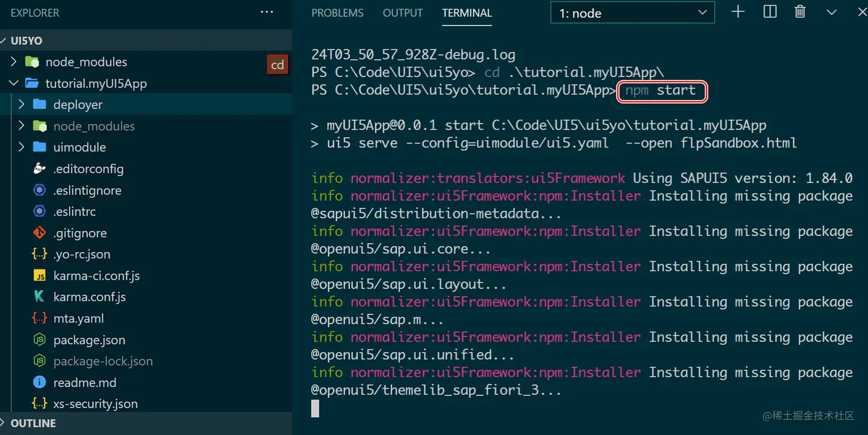
Task: Click the "24T03_50_57_928Z-debug.log" terminal line
Action: pyautogui.click(x=413, y=55)
